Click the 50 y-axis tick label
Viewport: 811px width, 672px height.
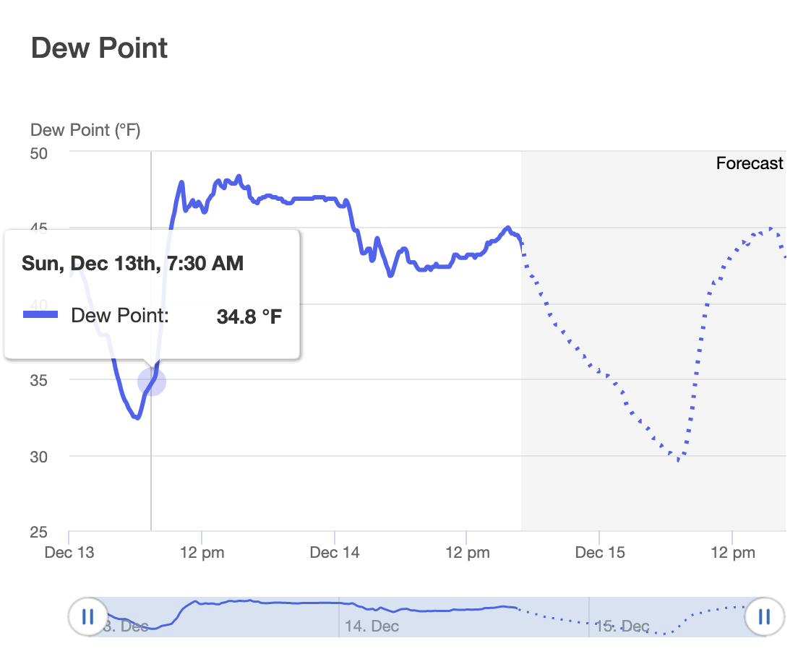(x=39, y=153)
